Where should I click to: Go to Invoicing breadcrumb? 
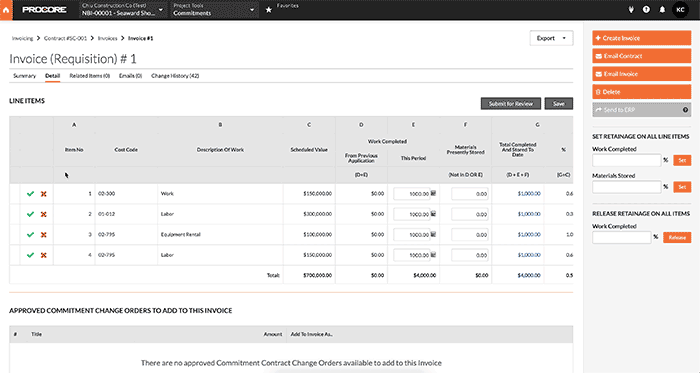click(22, 38)
